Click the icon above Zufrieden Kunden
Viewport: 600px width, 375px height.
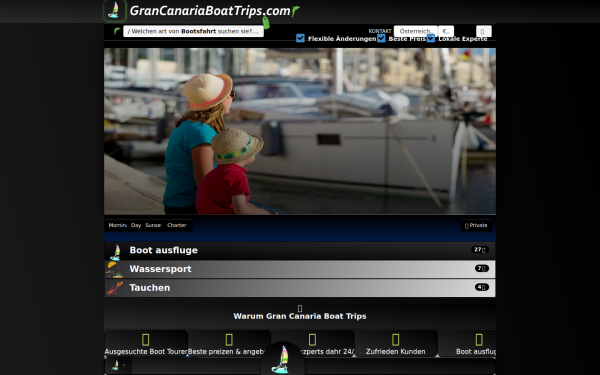click(x=396, y=339)
